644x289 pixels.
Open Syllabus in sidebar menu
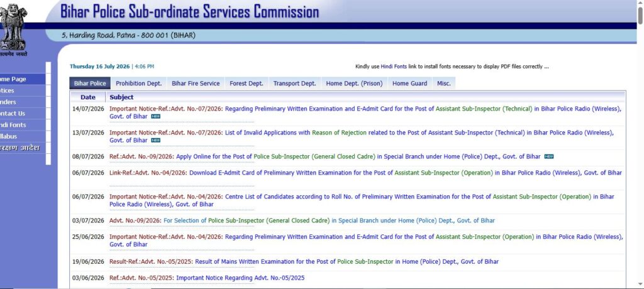23,137
